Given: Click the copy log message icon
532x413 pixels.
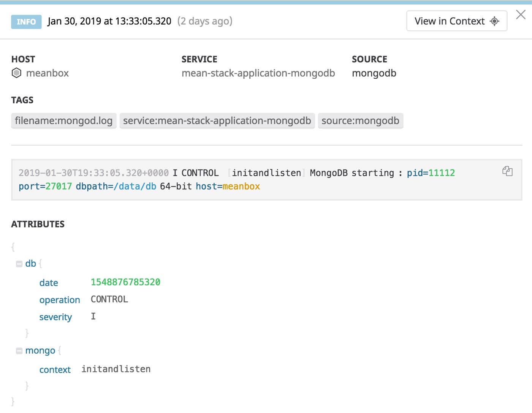Looking at the screenshot, I should [x=508, y=172].
